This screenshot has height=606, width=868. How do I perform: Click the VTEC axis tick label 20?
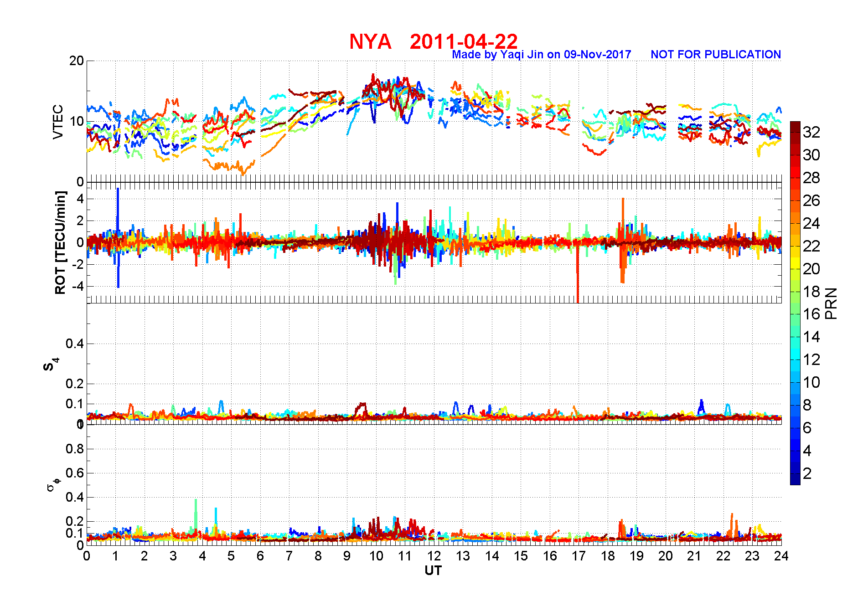[x=77, y=61]
